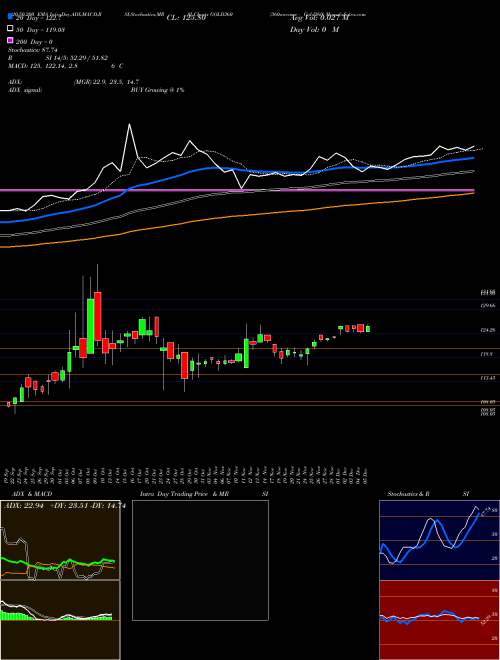Click the first date label on the time axis
Screen dimensions: 500x660
point(8,475)
